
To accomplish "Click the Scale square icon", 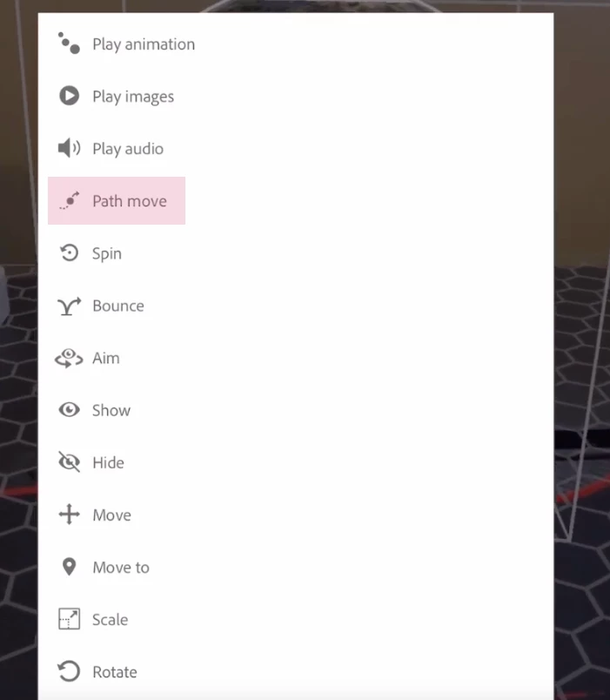I will 69,619.
